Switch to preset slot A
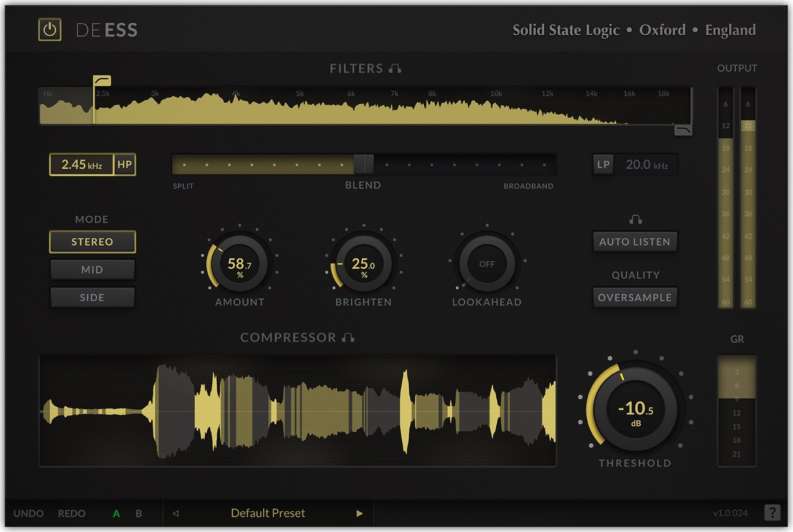This screenshot has width=793, height=532. pyautogui.click(x=117, y=513)
